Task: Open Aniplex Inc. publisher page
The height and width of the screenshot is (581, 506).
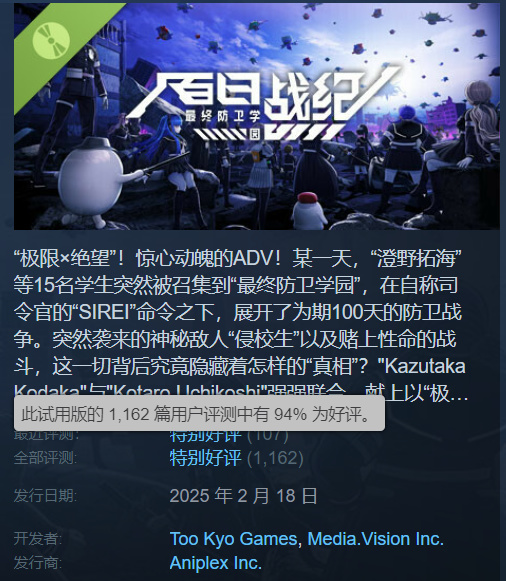Action: [216, 563]
